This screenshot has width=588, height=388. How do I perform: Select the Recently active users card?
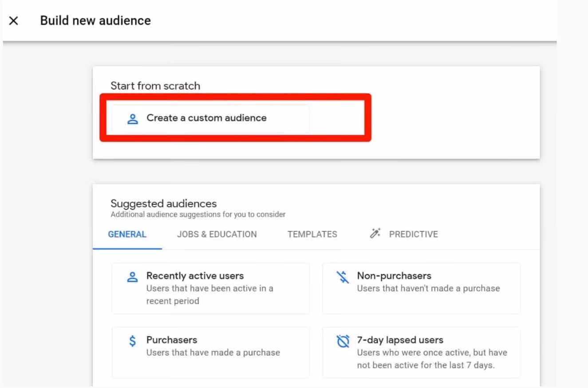210,288
